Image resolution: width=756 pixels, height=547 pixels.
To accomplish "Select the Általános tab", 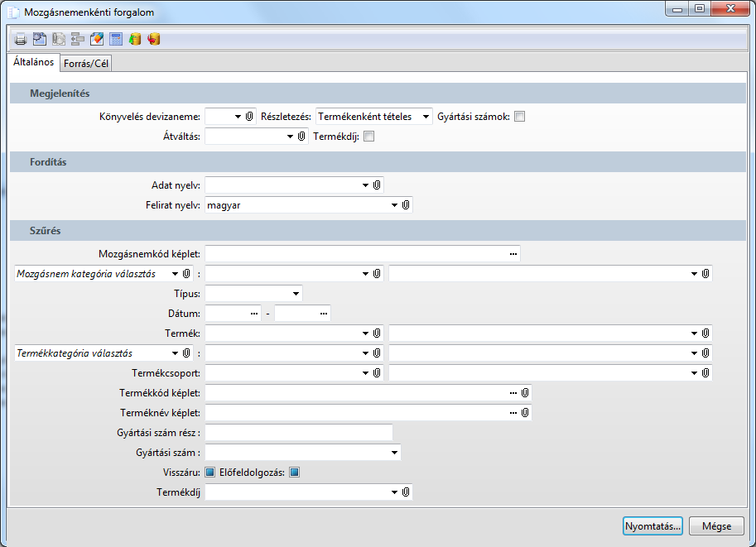I will coord(34,62).
